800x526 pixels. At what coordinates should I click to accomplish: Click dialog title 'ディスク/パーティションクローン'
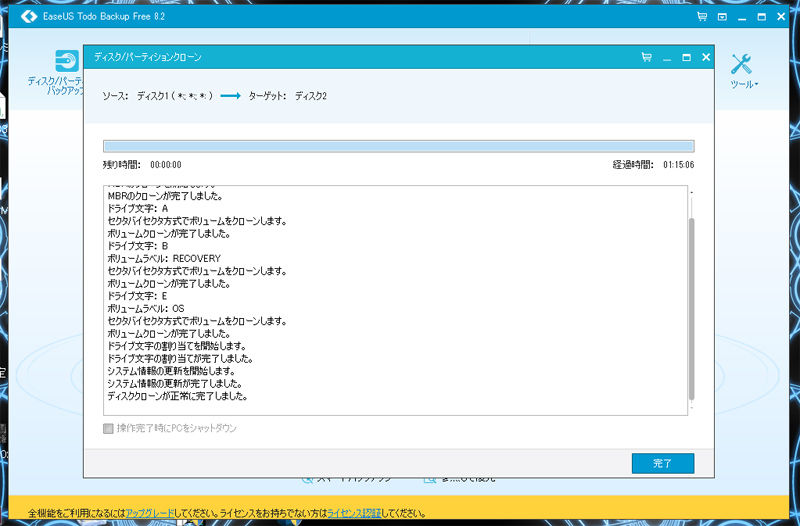(x=147, y=57)
